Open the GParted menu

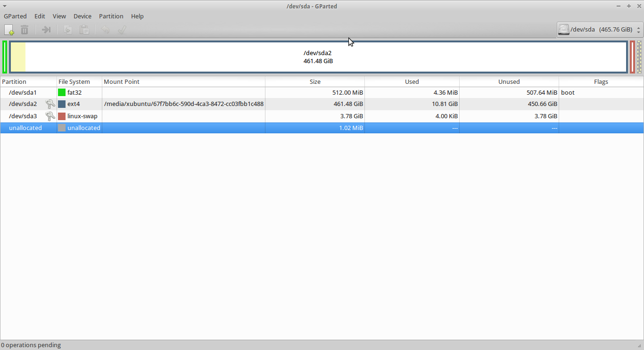(x=15, y=16)
